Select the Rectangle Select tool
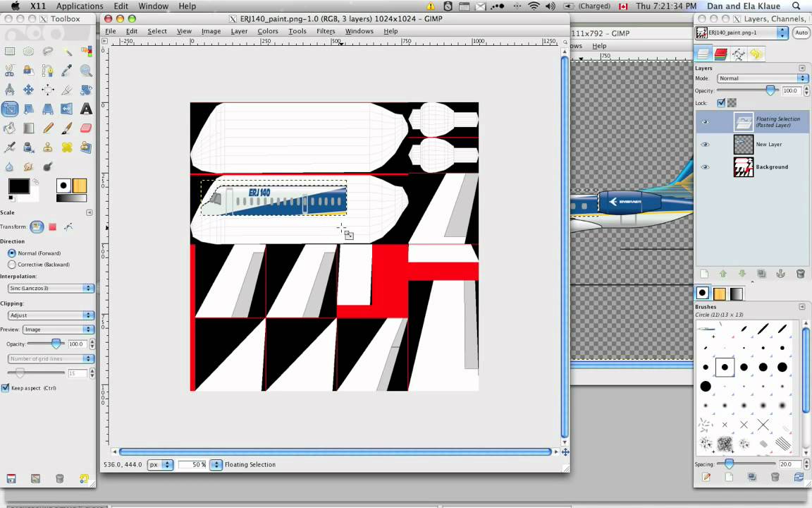The width and height of the screenshot is (812, 508). (10, 52)
